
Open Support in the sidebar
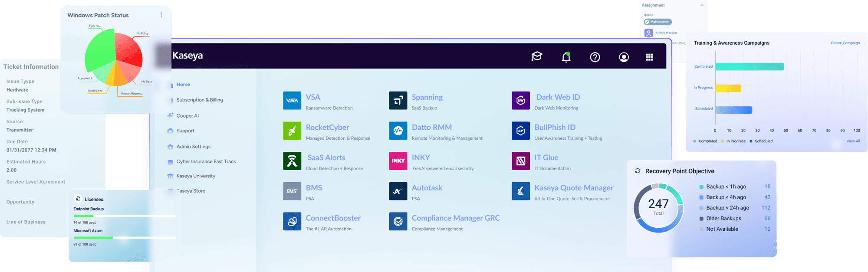point(185,131)
